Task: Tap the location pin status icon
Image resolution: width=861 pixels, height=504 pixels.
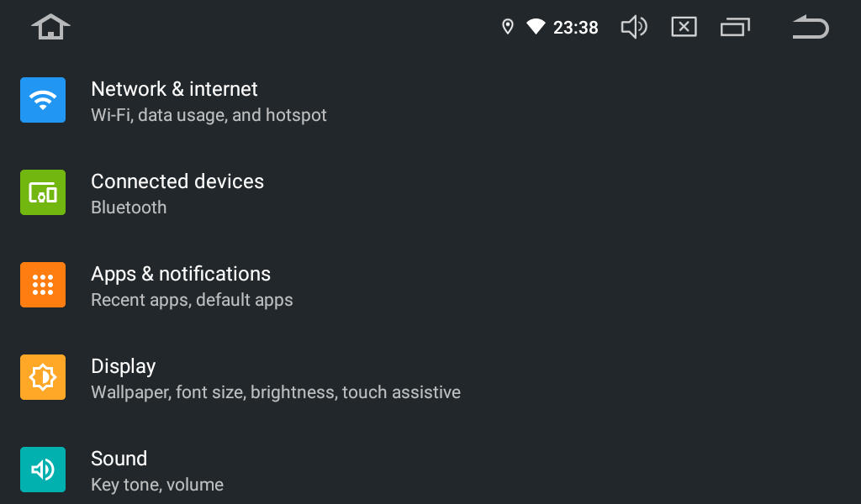Action: (507, 27)
